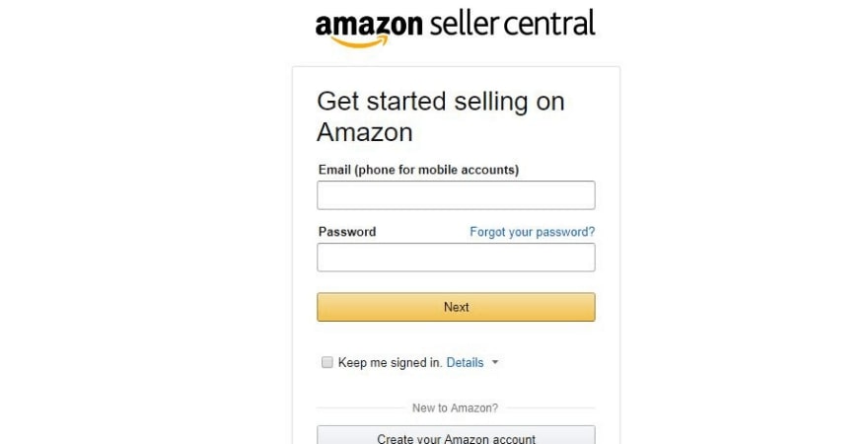Click the 'Keep me signed in' label text
The image size is (868, 444).
[390, 362]
